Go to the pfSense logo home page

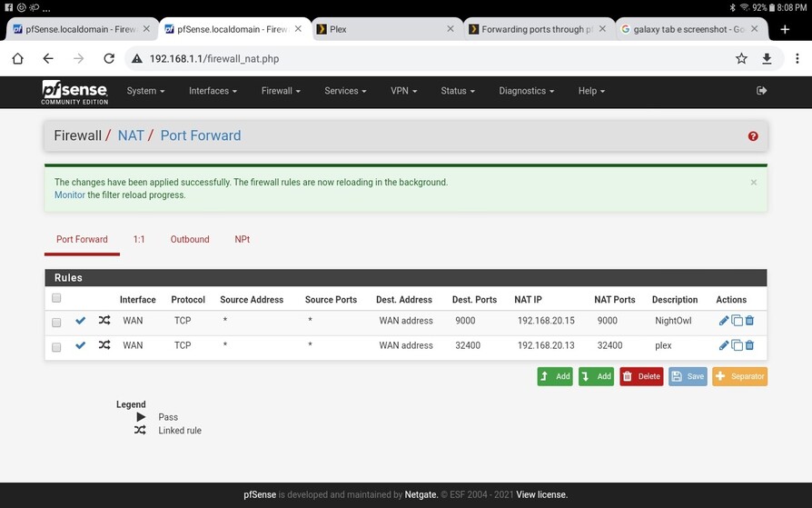[74, 93]
